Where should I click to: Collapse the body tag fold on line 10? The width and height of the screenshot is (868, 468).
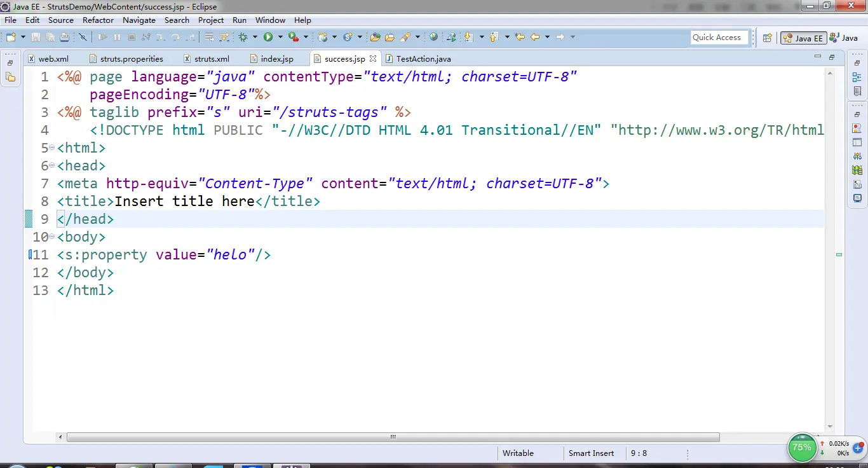coord(52,237)
